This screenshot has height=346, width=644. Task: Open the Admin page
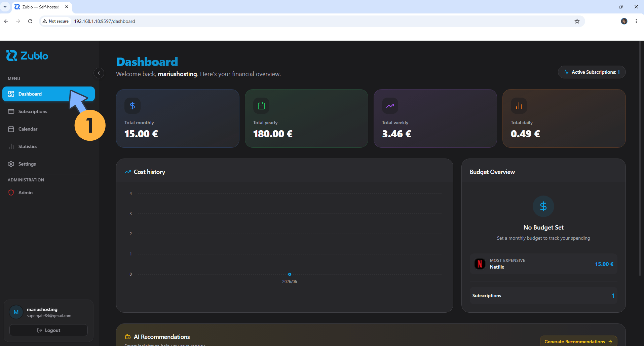[x=48, y=193]
